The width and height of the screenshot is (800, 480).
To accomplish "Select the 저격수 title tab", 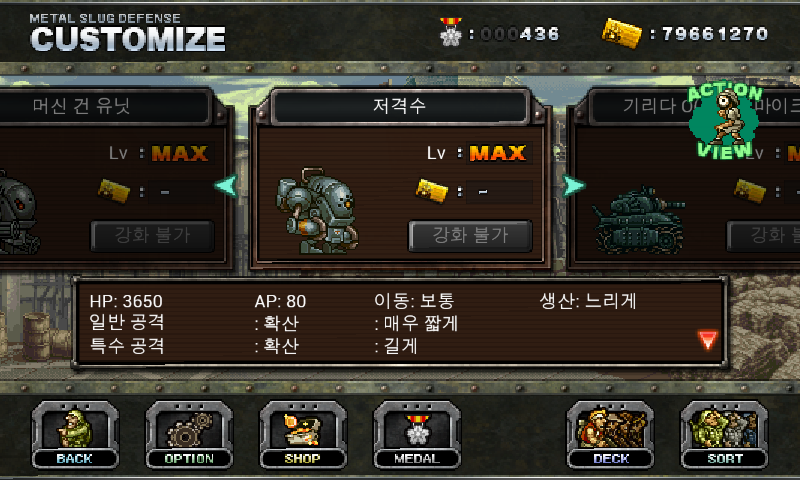I will point(399,106).
